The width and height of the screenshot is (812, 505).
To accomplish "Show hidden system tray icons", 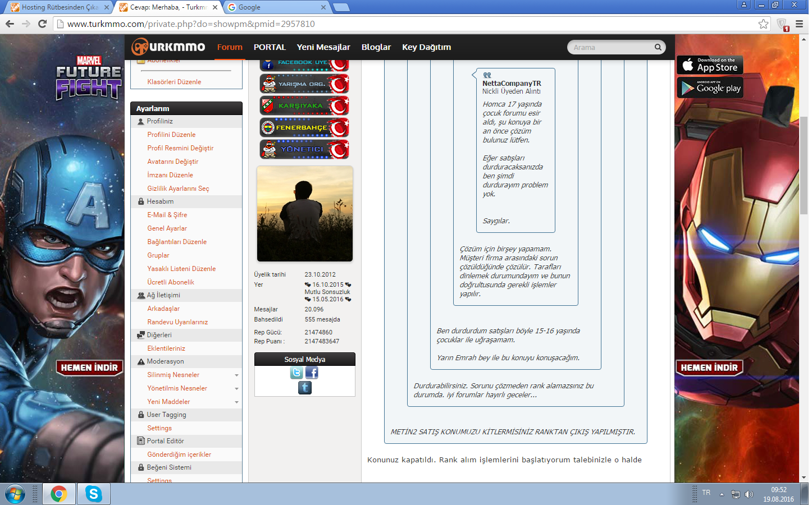I will [x=722, y=494].
